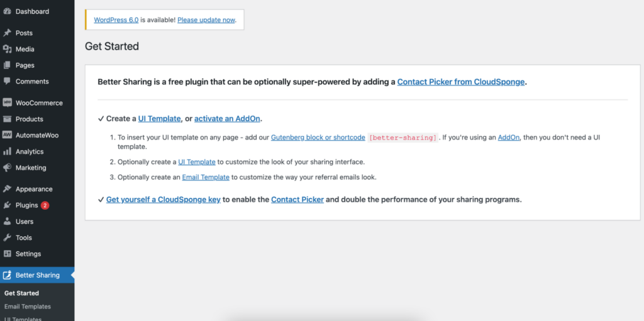Click the Posts pushpin icon
644x321 pixels.
click(7, 33)
